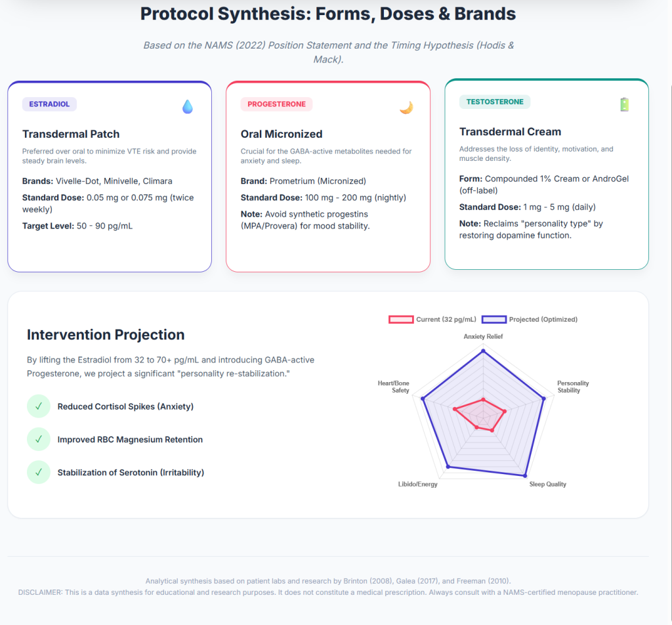The image size is (672, 625).
Task: Click the Sleep Quality point on projected polygon
Action: [x=525, y=476]
